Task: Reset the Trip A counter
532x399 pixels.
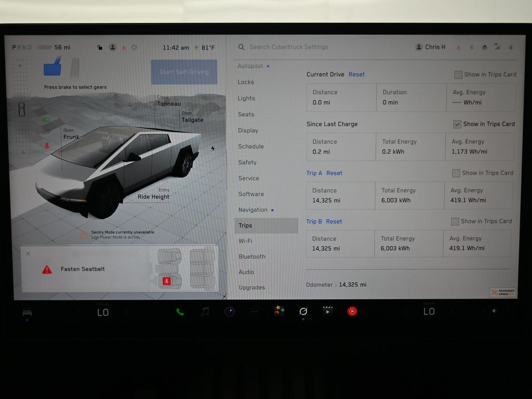Action: click(334, 173)
